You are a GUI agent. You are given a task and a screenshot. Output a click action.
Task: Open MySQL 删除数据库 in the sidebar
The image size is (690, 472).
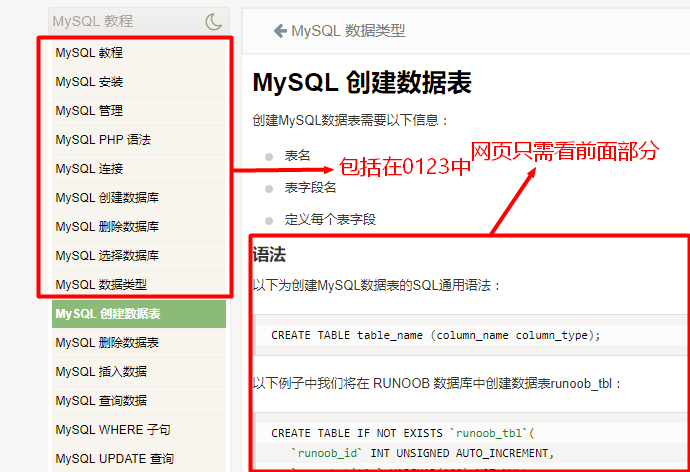(139, 227)
